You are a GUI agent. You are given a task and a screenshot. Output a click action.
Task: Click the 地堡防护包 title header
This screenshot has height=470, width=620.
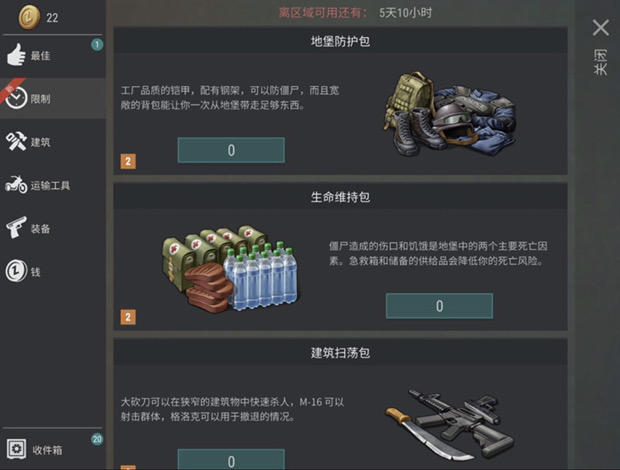[x=340, y=41]
